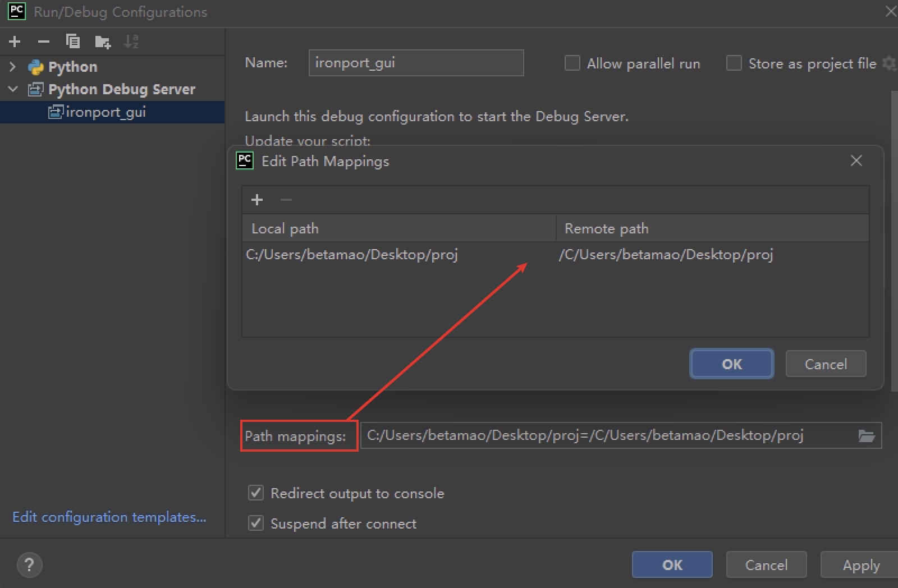Image resolution: width=898 pixels, height=588 pixels.
Task: Cancel the Run/Debug Configurations window
Action: tap(766, 565)
